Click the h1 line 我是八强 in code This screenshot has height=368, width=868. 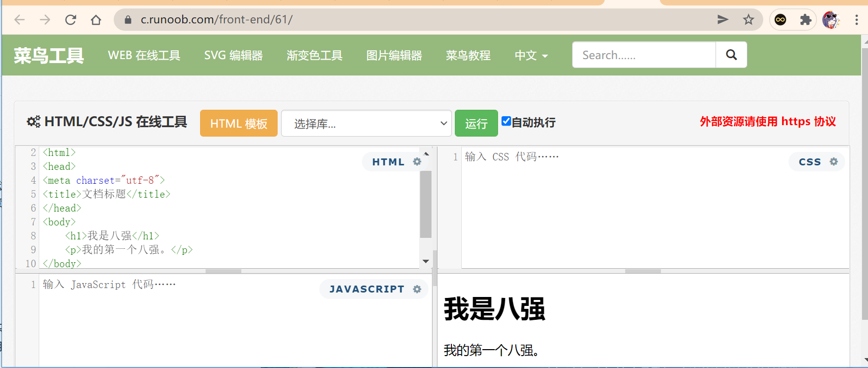(112, 236)
